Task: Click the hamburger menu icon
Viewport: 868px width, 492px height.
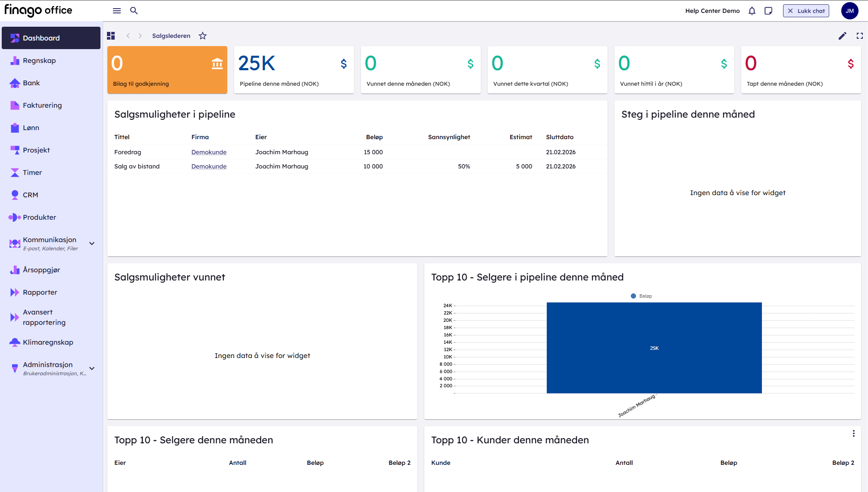Action: (x=116, y=11)
